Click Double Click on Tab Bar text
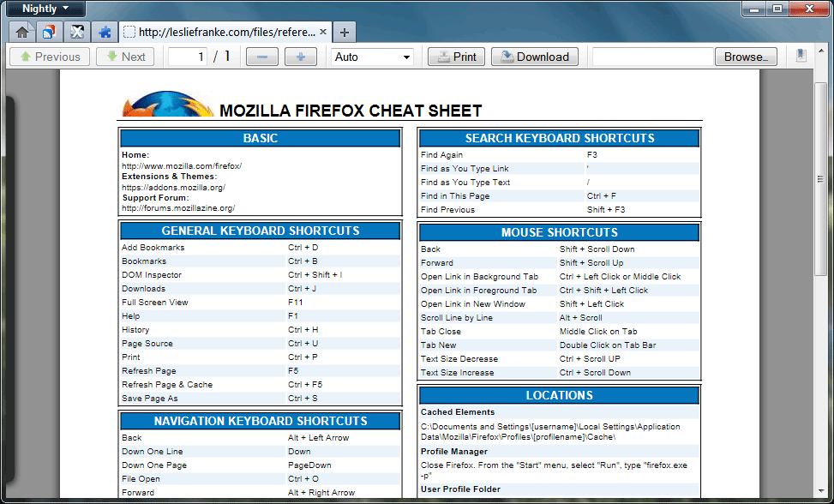834x504 pixels. (x=608, y=345)
